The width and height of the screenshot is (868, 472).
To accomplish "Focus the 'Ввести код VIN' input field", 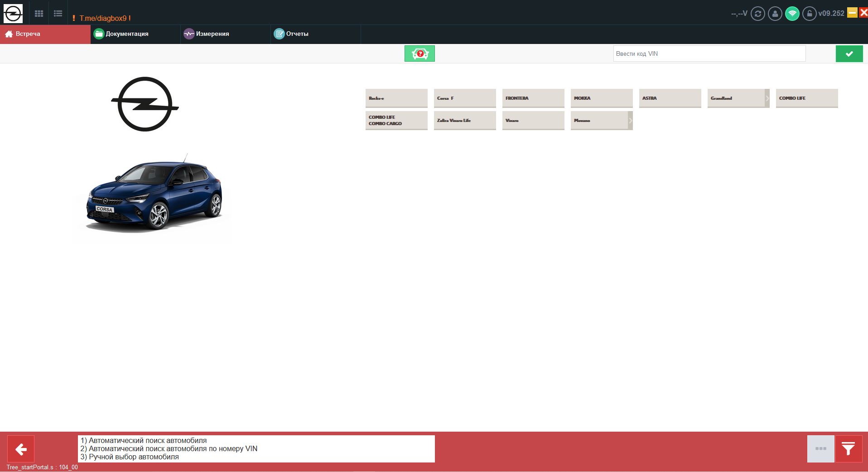I will tap(709, 54).
